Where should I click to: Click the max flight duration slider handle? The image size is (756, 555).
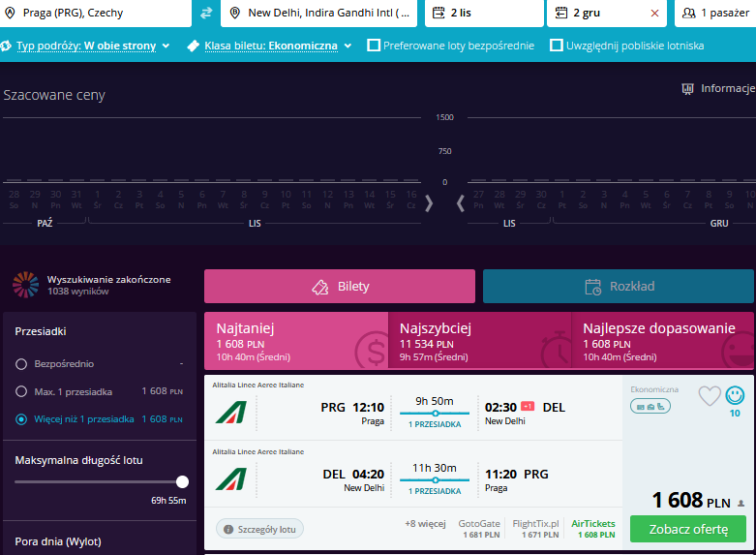coord(182,481)
